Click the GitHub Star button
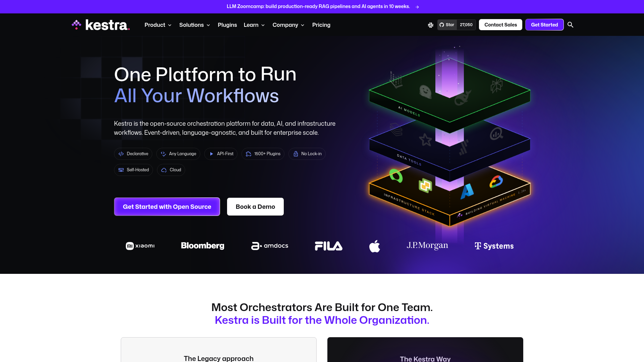Image resolution: width=644 pixels, height=362 pixels. (447, 25)
